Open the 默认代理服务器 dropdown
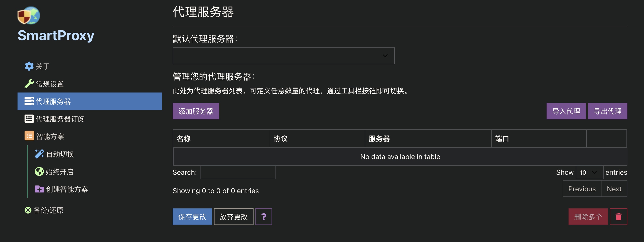Viewport: 644px width, 242px height. (283, 56)
